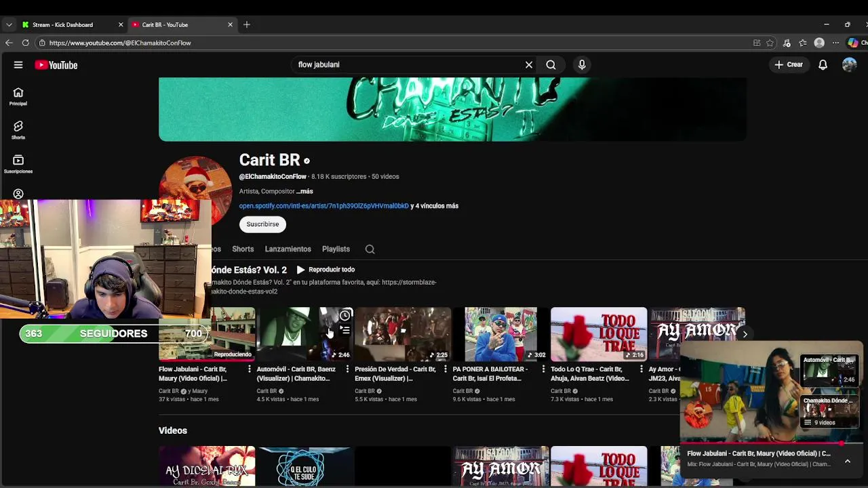Go back in the browser
Viewport: 868px width, 488px height.
9,43
